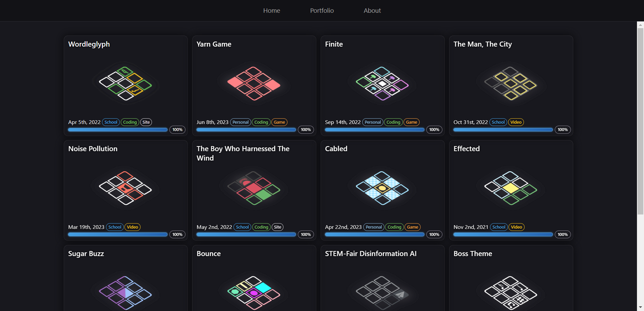Click the scrollbar down arrow

point(640,307)
